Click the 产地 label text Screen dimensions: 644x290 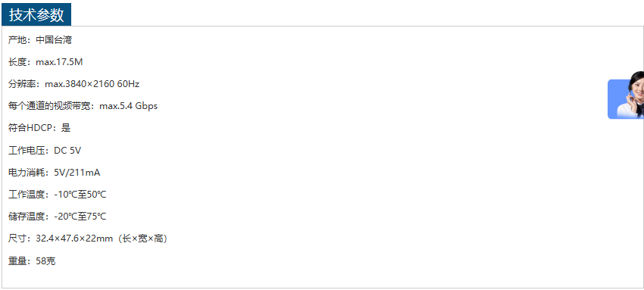17,40
